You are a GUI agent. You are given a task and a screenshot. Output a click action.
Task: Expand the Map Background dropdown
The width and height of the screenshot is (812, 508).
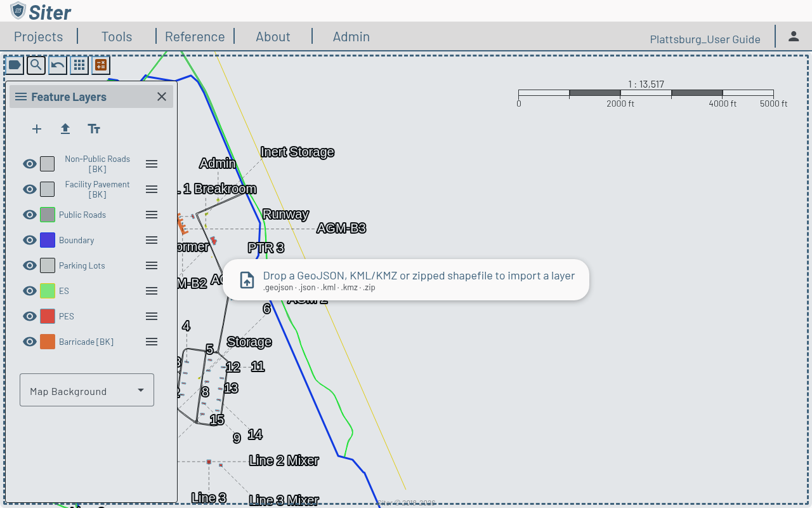pos(87,390)
